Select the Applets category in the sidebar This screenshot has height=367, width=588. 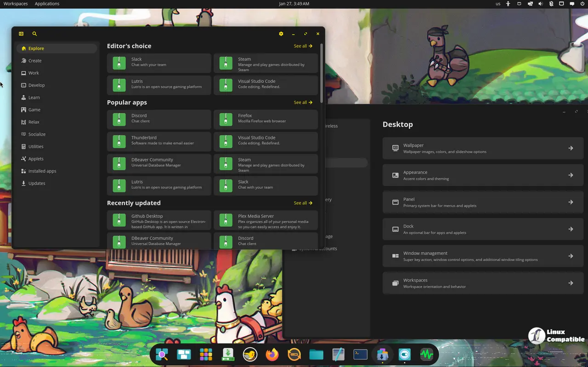[x=35, y=159]
